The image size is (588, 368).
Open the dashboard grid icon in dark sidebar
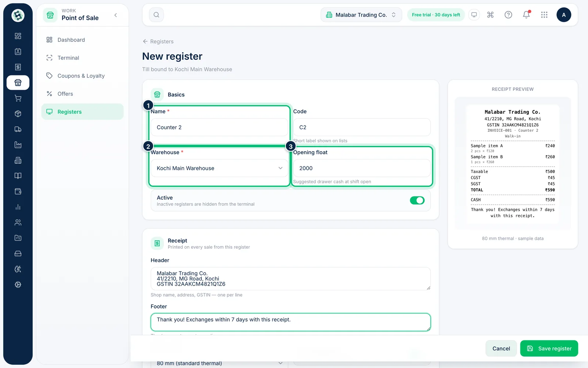(18, 36)
